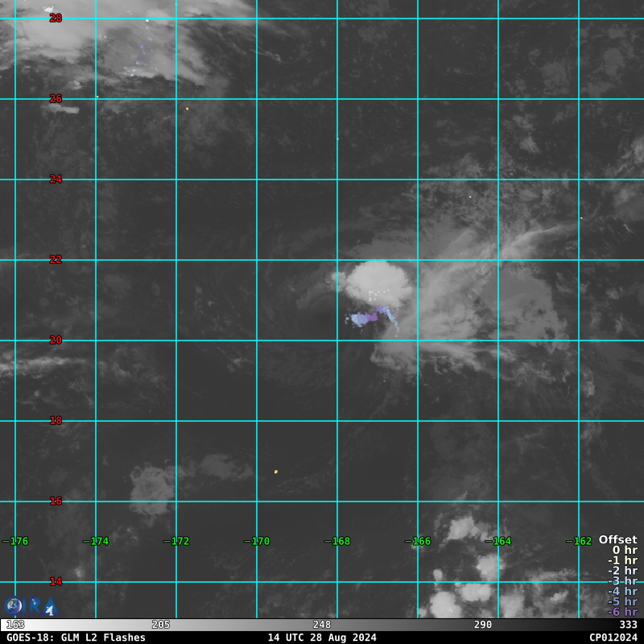The height and width of the screenshot is (644, 644).
Task: Click the Offset legend title
Action: tap(617, 540)
